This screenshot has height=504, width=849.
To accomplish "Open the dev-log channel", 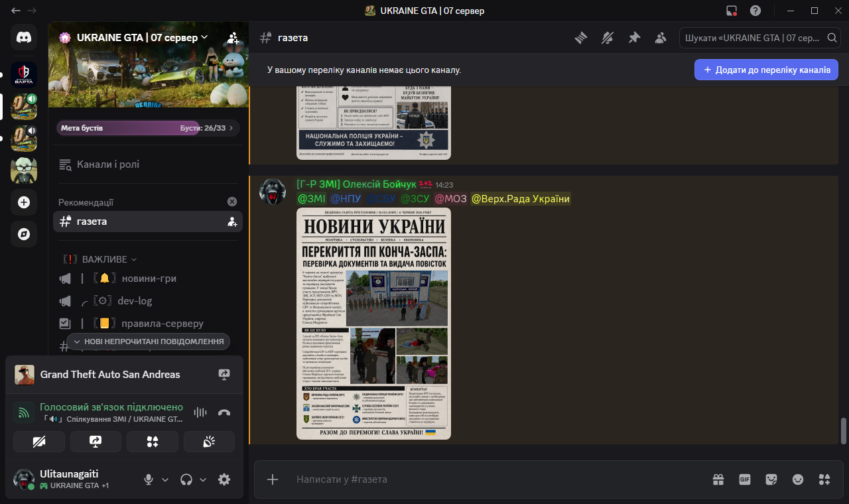I will click(x=147, y=301).
